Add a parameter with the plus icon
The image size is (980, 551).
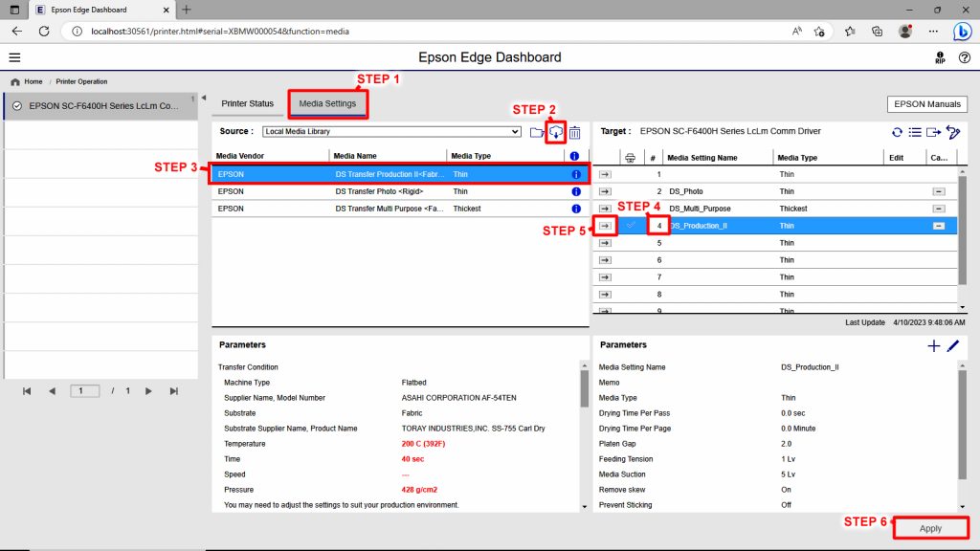tap(933, 345)
